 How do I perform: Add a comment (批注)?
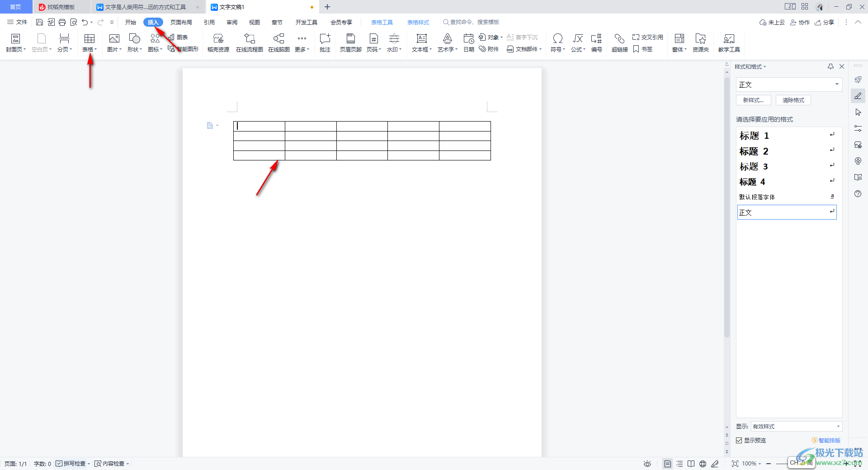point(325,43)
